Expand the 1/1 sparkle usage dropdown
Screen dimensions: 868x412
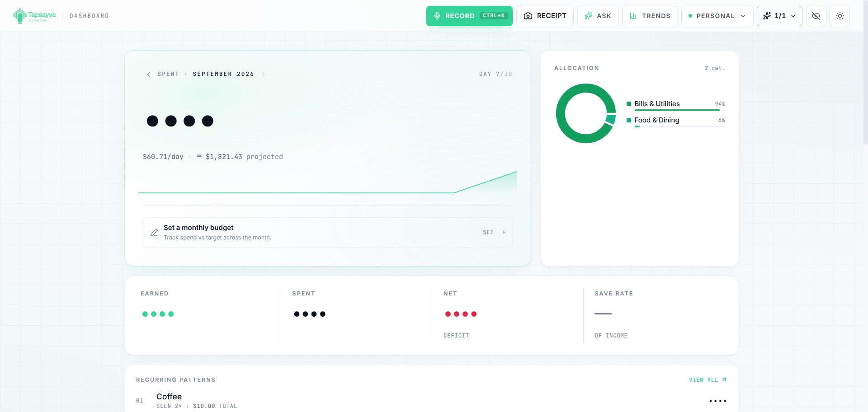click(779, 16)
